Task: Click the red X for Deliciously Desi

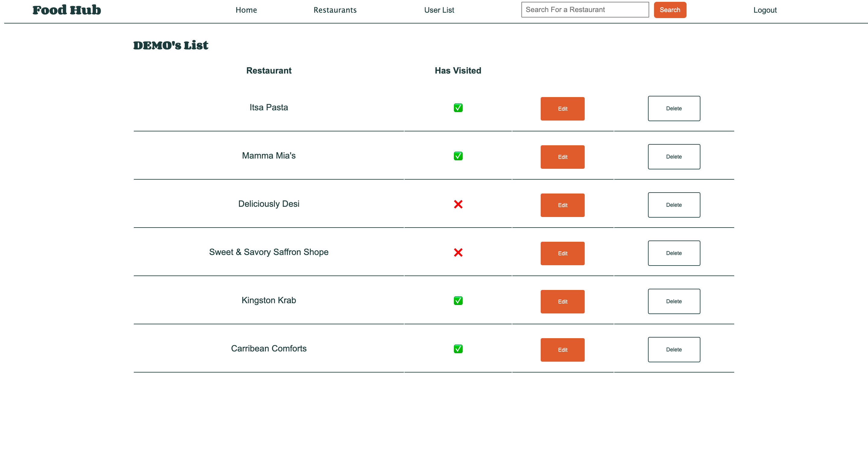Action: tap(458, 204)
